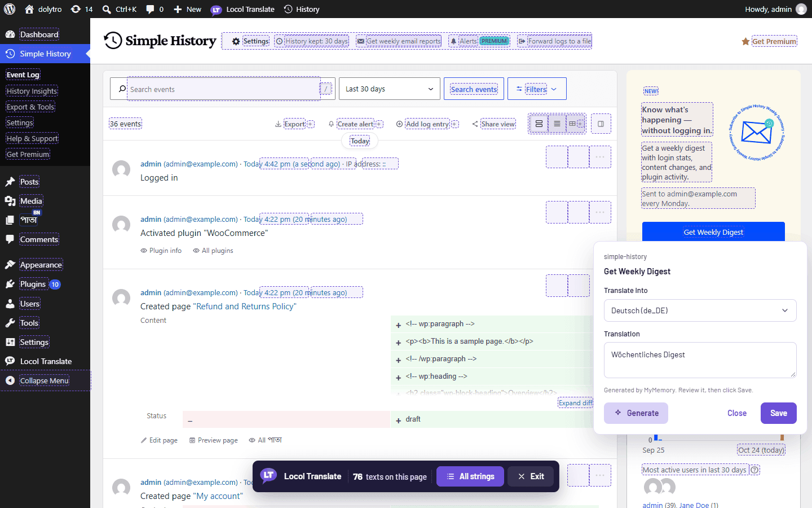Click the blue Get Weekly Digest button
Viewport: 812px width, 508px height.
713,232
